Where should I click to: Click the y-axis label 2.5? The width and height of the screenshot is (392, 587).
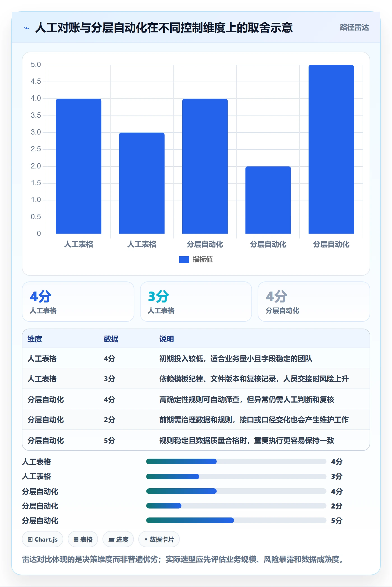36,149
